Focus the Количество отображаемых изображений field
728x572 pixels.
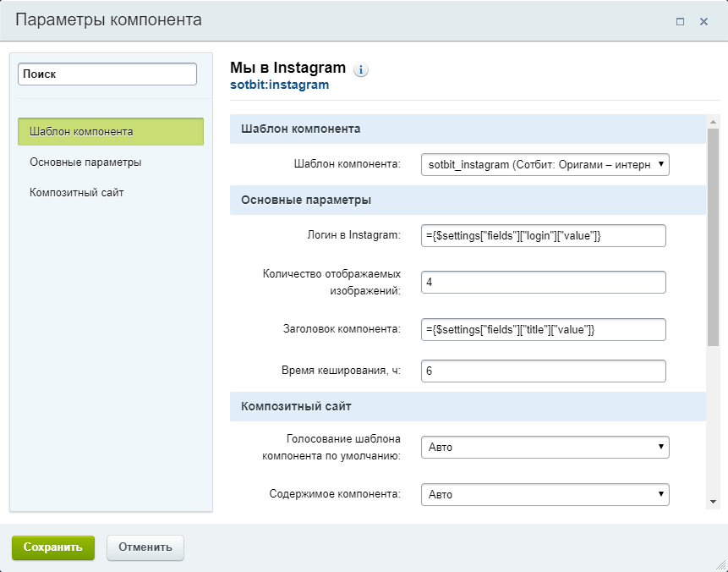click(x=543, y=282)
